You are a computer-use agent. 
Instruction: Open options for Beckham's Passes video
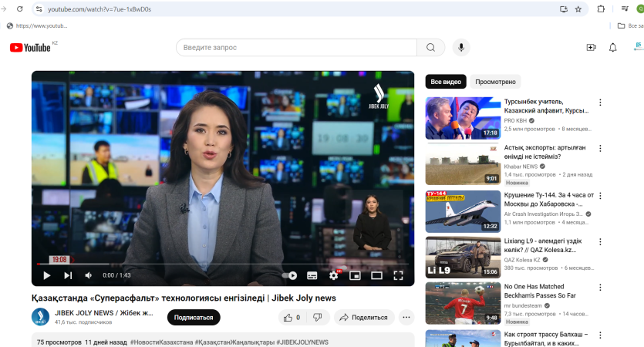point(600,288)
